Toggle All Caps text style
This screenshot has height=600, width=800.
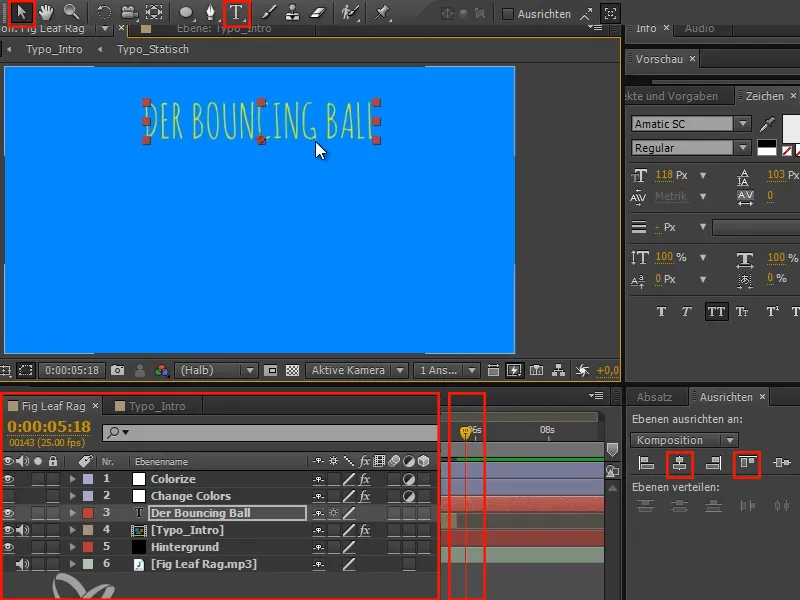coord(716,311)
